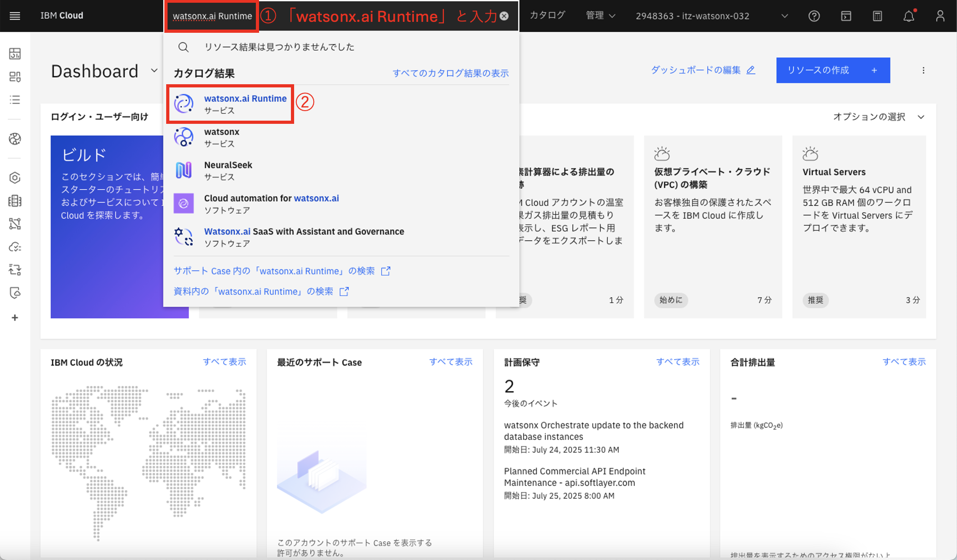Open the user profile icon
The width and height of the screenshot is (957, 560).
[x=940, y=16]
